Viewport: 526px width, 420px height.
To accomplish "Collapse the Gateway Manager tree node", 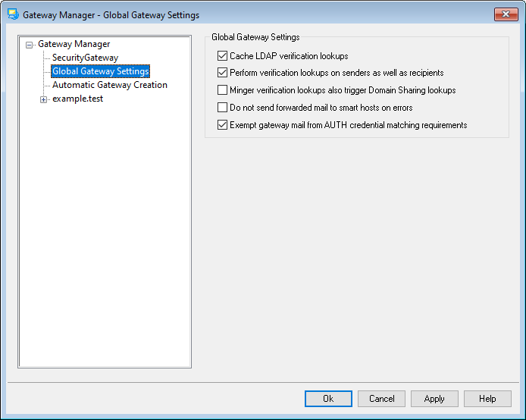I will (30, 45).
